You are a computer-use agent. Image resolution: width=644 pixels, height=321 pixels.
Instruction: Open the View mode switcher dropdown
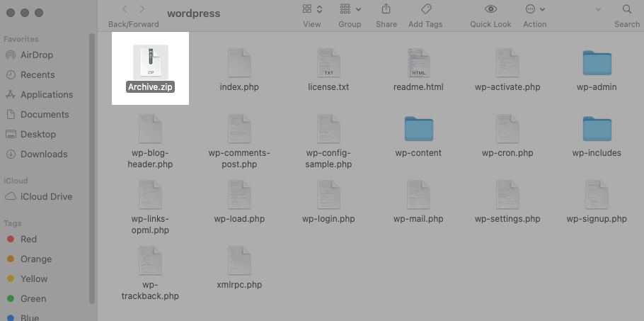click(x=312, y=9)
